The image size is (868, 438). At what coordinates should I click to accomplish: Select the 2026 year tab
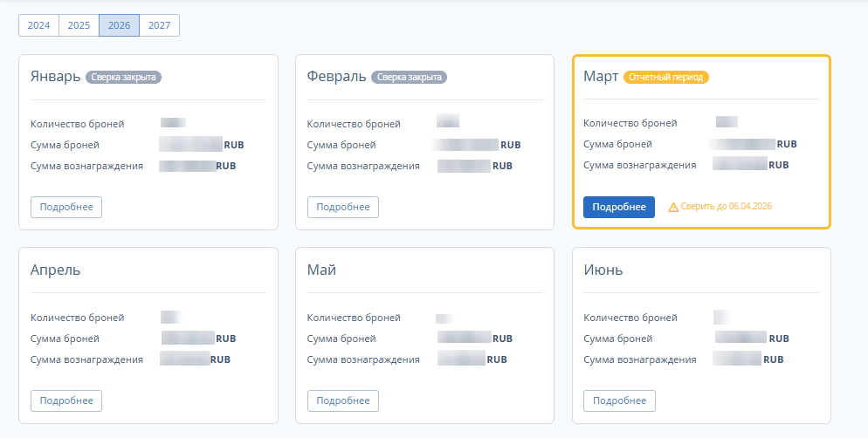[x=119, y=25]
